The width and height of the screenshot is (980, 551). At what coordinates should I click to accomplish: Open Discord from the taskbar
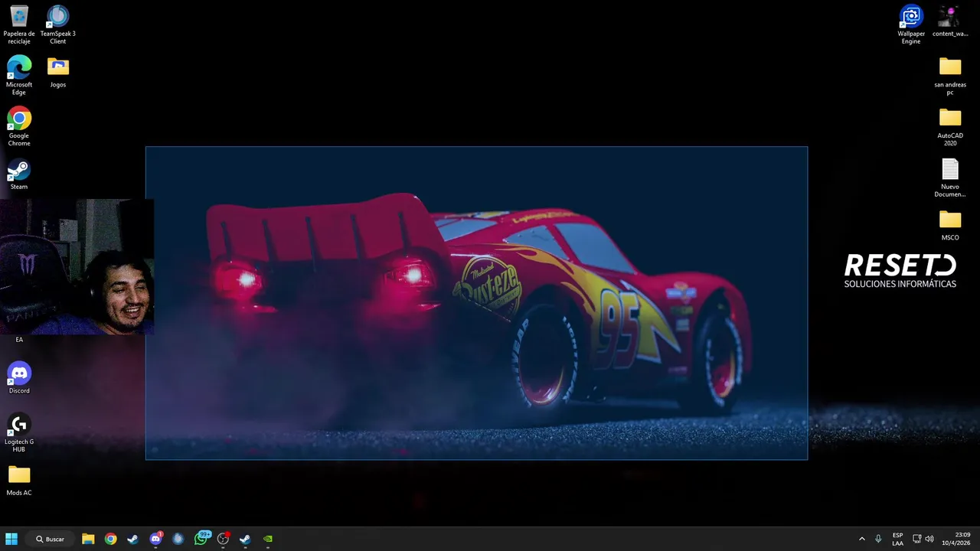[156, 539]
